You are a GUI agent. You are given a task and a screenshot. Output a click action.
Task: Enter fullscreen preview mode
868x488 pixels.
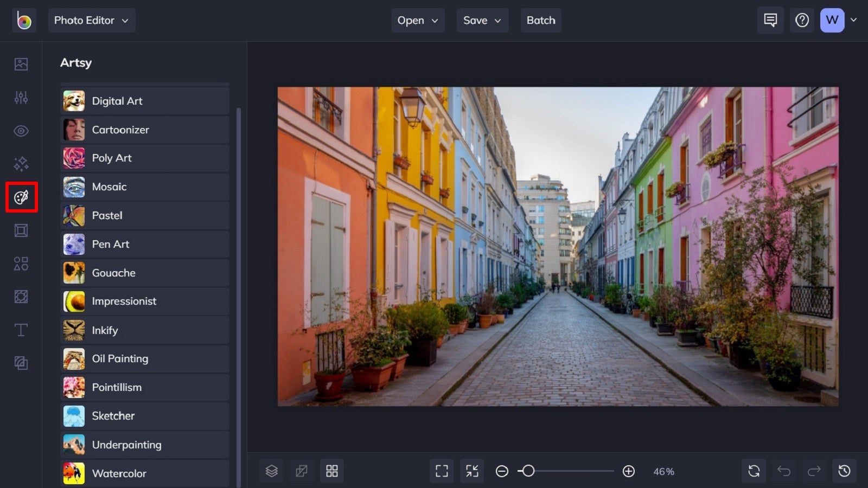[441, 471]
